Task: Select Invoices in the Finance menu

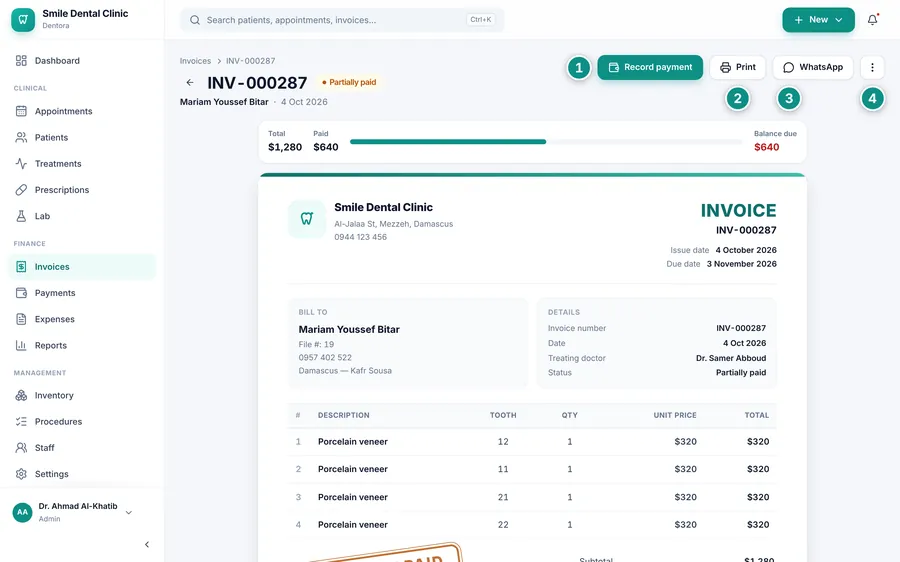Action: point(82,267)
